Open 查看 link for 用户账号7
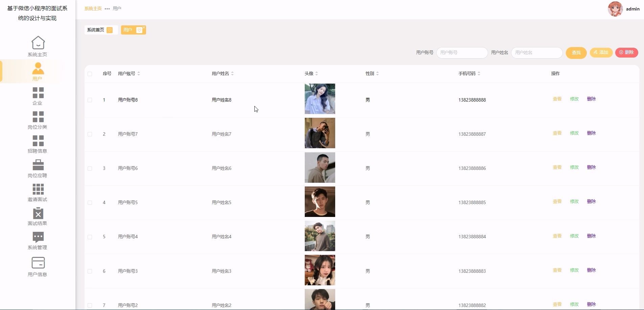This screenshot has width=644, height=310. pos(556,133)
